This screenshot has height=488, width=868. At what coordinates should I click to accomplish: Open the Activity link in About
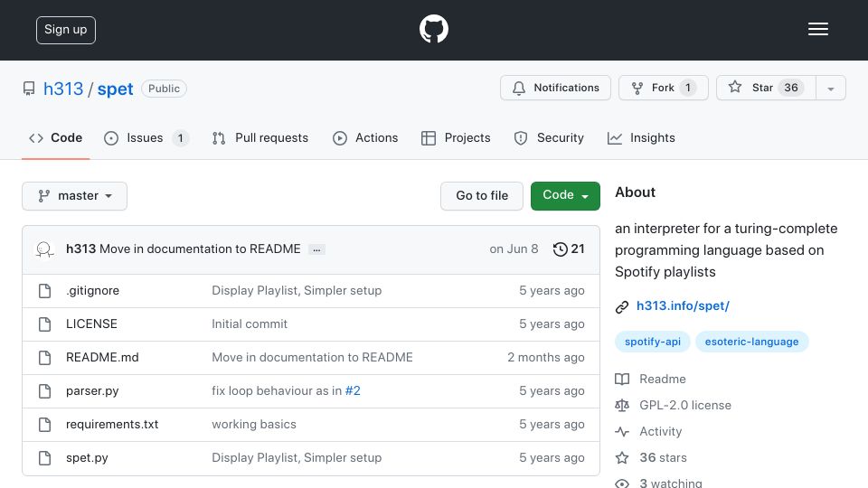click(660, 432)
